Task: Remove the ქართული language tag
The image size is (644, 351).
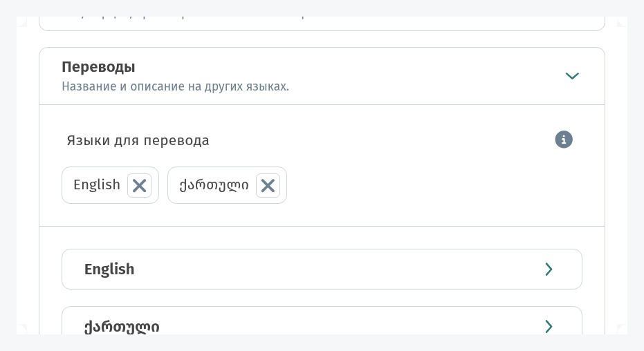Action: pyautogui.click(x=268, y=186)
